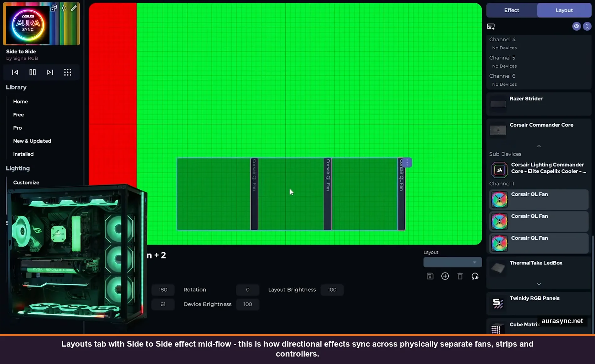
Task: Select Installed under the Library menu
Action: (23, 154)
